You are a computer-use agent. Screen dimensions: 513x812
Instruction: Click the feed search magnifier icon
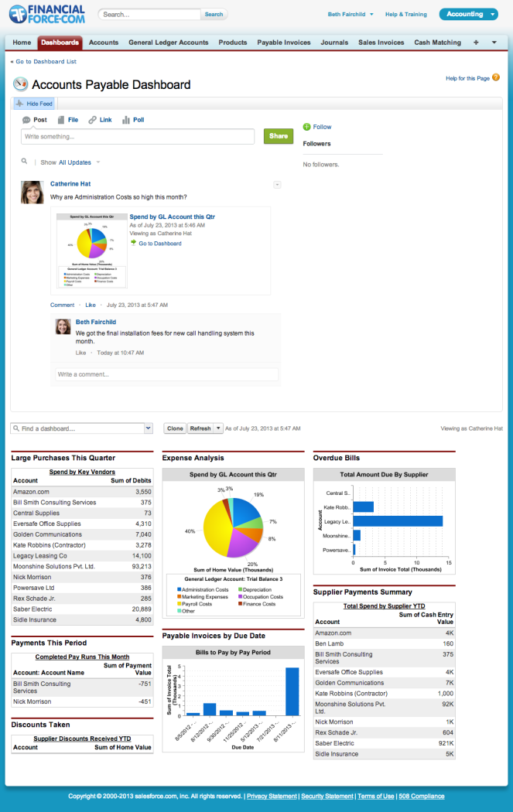[24, 162]
